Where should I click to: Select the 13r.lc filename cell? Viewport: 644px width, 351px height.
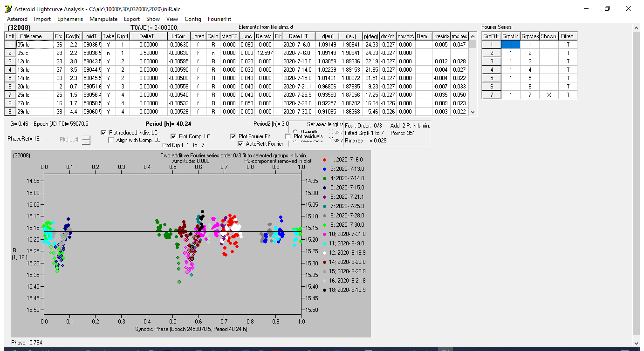coord(34,70)
